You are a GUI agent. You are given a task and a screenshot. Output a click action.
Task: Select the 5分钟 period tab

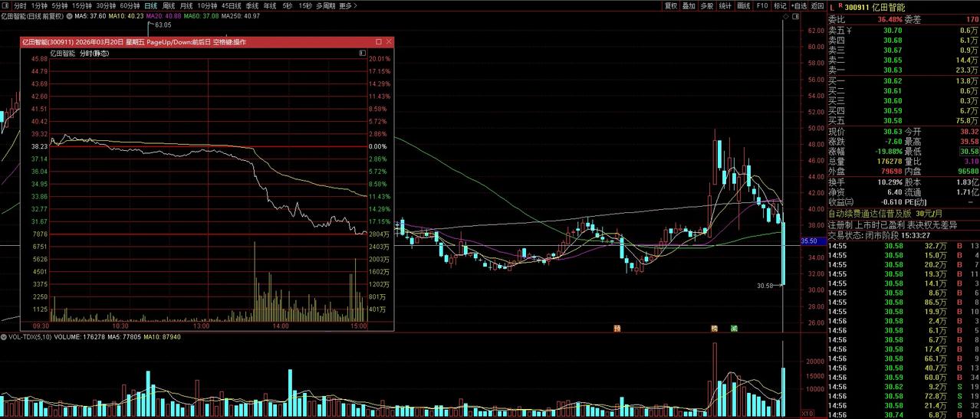(x=60, y=5)
